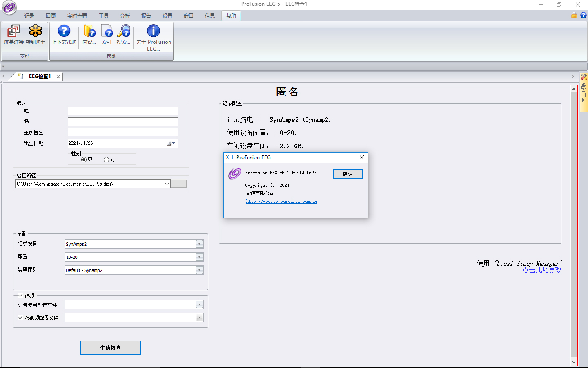The width and height of the screenshot is (588, 368).
Task: Click blue help question icon top right
Action: click(584, 16)
